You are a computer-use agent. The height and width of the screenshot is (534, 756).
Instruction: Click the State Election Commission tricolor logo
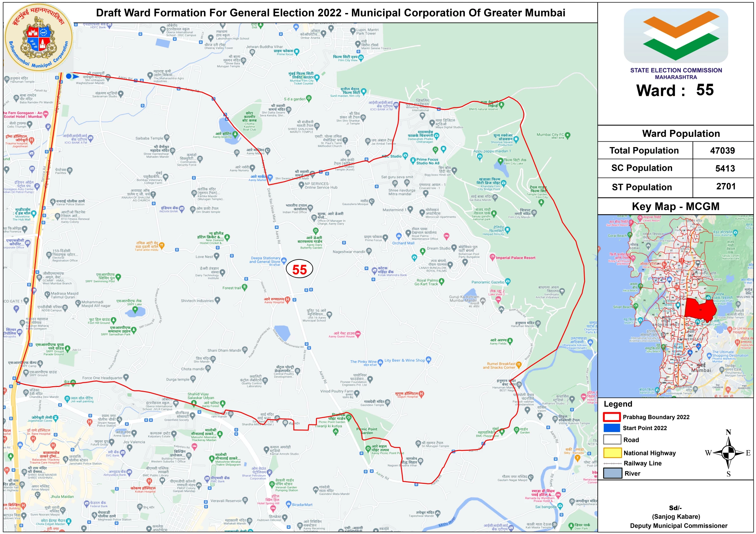[676, 36]
